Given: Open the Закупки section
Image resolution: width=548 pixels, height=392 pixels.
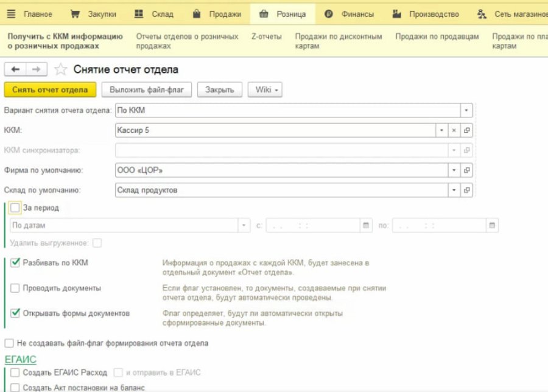Looking at the screenshot, I should click(102, 15).
